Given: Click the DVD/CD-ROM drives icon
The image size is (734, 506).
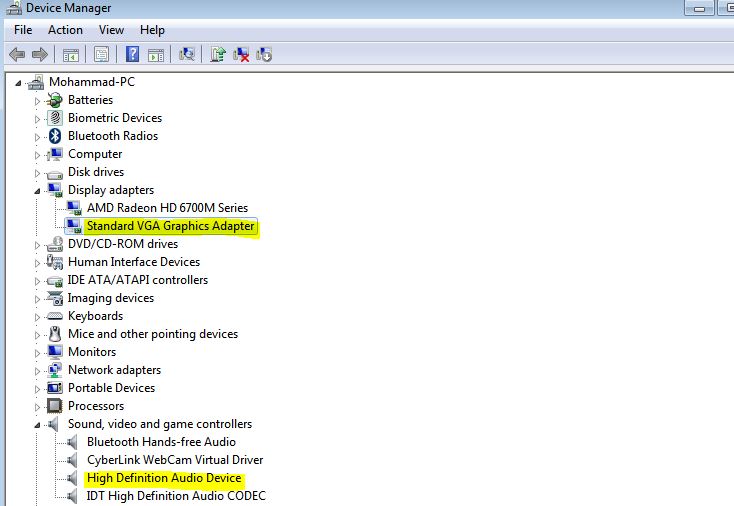Looking at the screenshot, I should pyautogui.click(x=55, y=244).
